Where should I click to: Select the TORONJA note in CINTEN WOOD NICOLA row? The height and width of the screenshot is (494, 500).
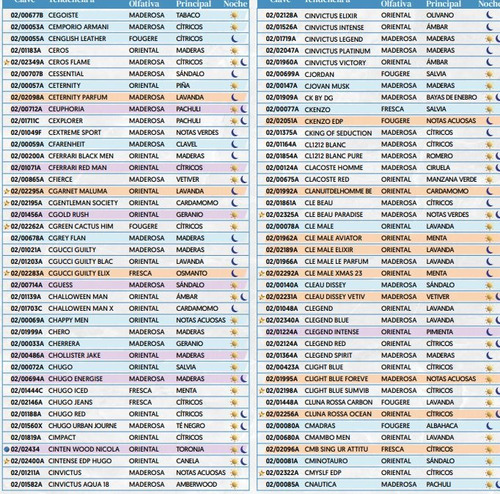pos(190,449)
